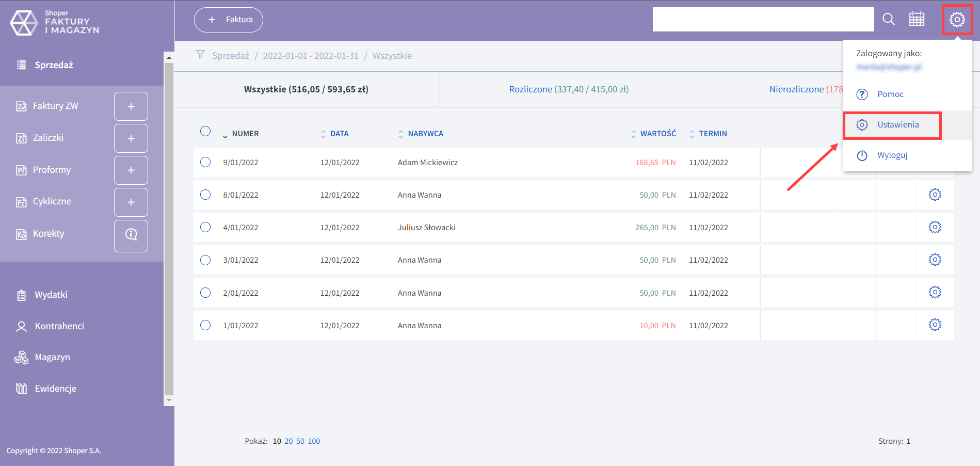Viewport: 980px width, 466px height.
Task: Add new Faktury ZW with plus button
Action: tap(131, 106)
